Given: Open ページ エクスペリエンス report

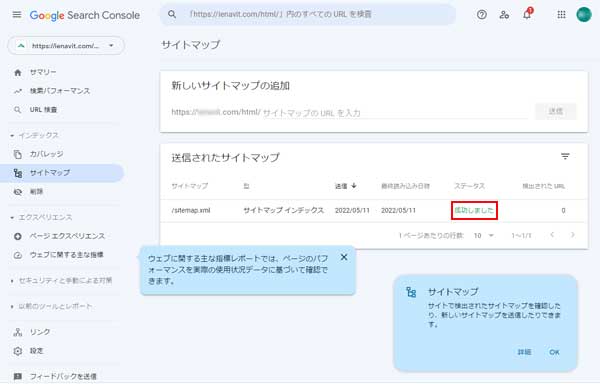Looking at the screenshot, I should 67,236.
